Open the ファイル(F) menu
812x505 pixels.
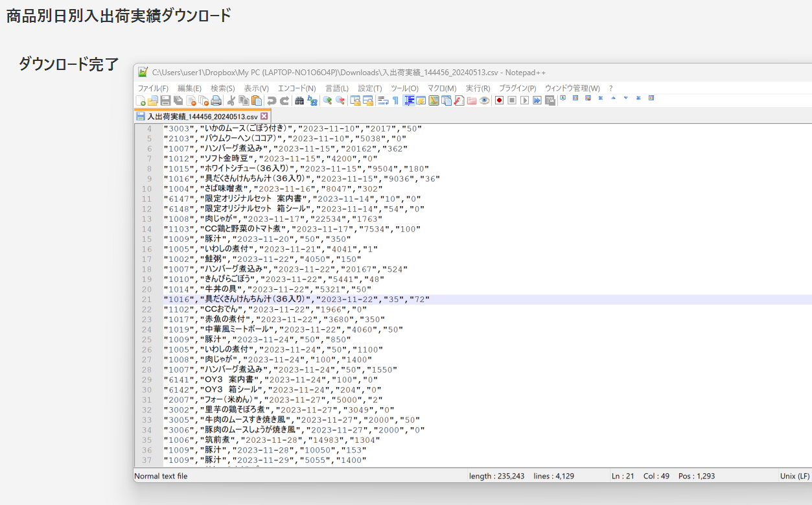[153, 88]
